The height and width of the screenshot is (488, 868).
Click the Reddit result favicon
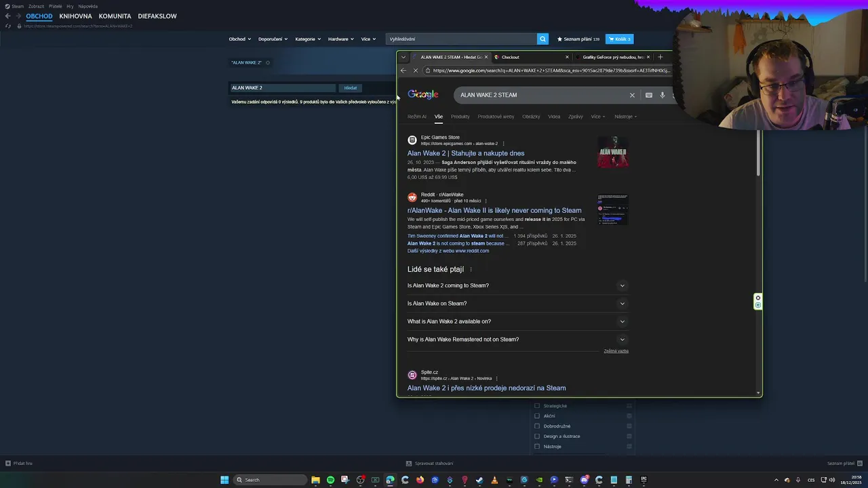[x=412, y=197]
